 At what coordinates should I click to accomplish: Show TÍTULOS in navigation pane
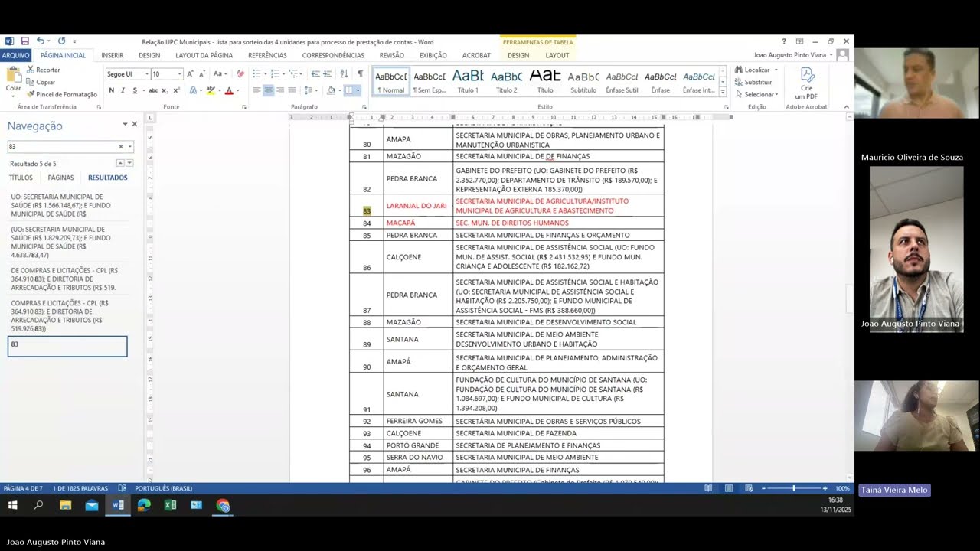point(21,178)
